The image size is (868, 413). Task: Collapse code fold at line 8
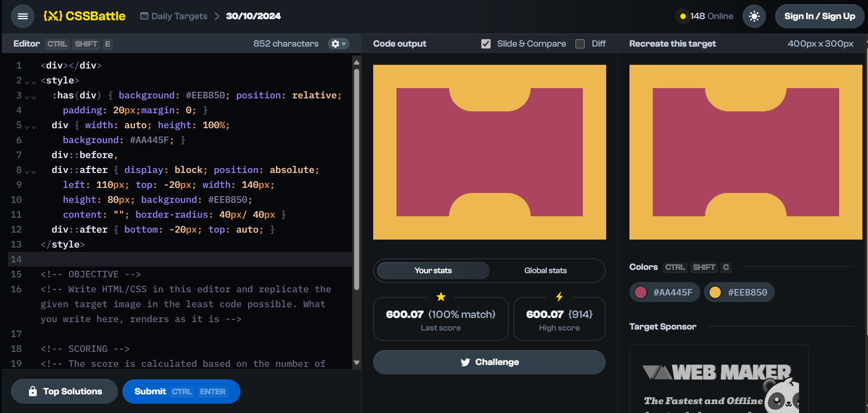[30, 171]
